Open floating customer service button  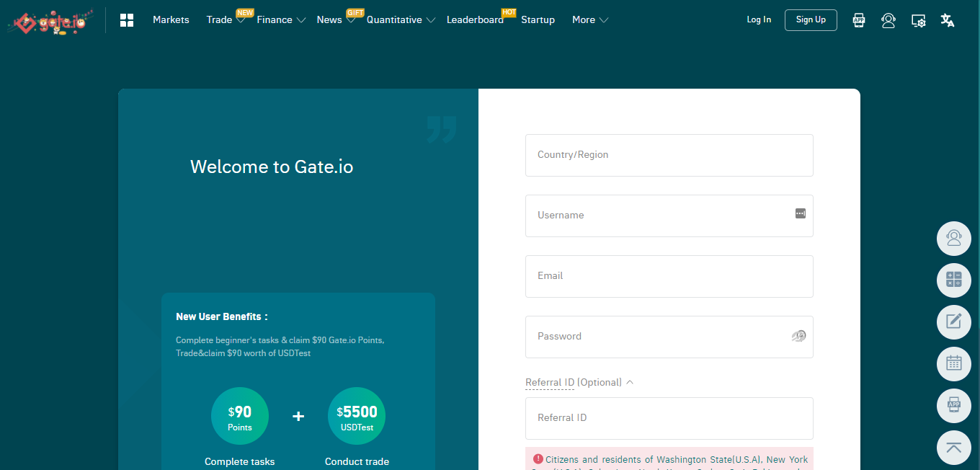tap(954, 238)
